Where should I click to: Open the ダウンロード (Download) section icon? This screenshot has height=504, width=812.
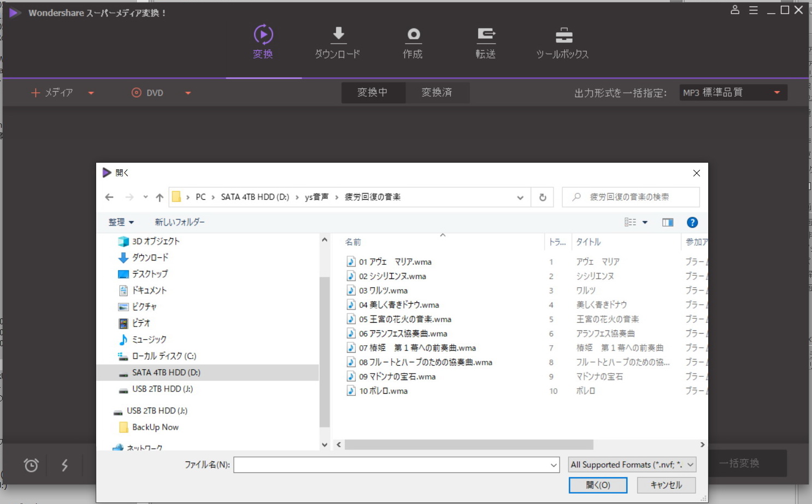[338, 35]
